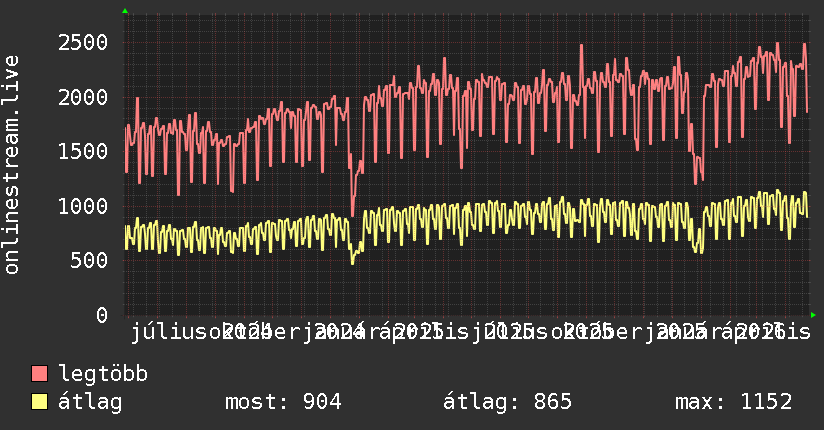Click the átlag legend label beside yellow swatch

(x=90, y=402)
